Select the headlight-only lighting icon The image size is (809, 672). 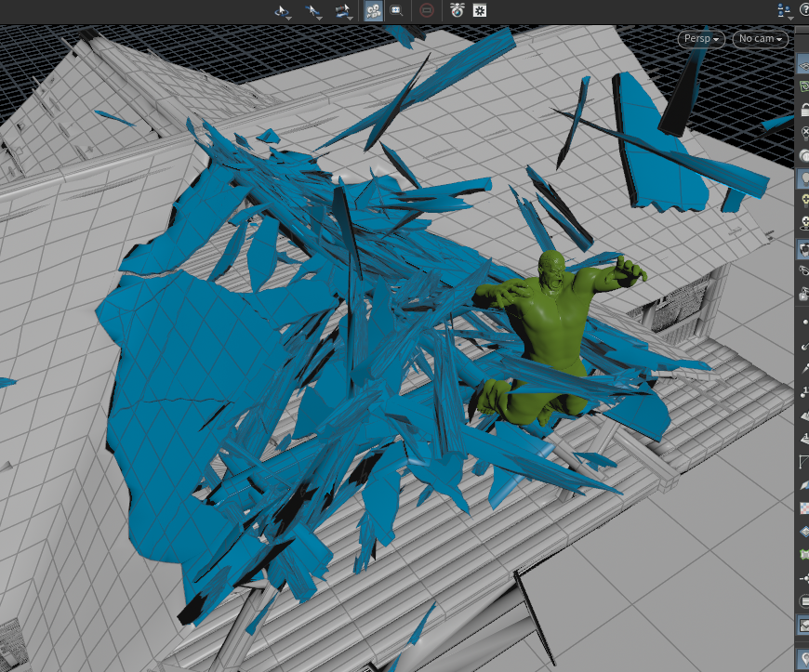(x=804, y=155)
